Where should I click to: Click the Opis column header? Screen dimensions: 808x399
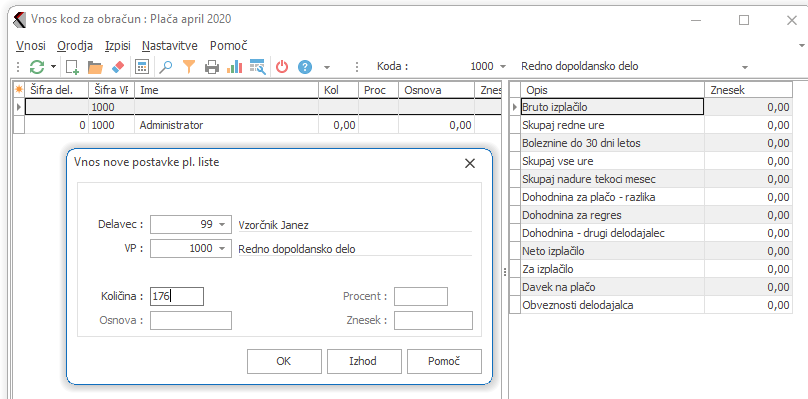pyautogui.click(x=612, y=90)
